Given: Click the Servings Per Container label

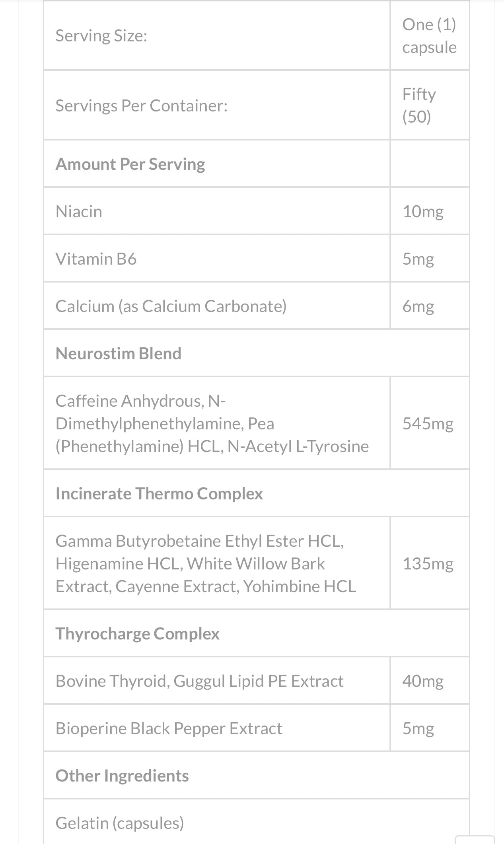Looking at the screenshot, I should pyautogui.click(x=141, y=105).
